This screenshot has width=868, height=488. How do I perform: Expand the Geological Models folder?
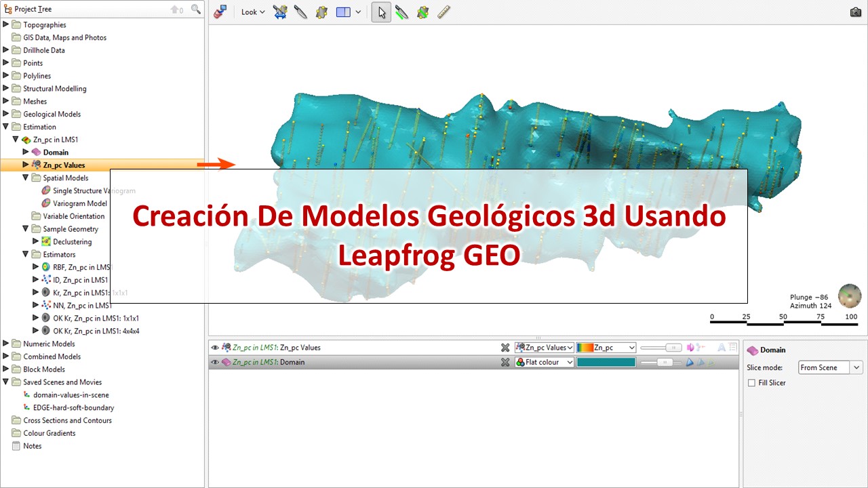[6, 115]
